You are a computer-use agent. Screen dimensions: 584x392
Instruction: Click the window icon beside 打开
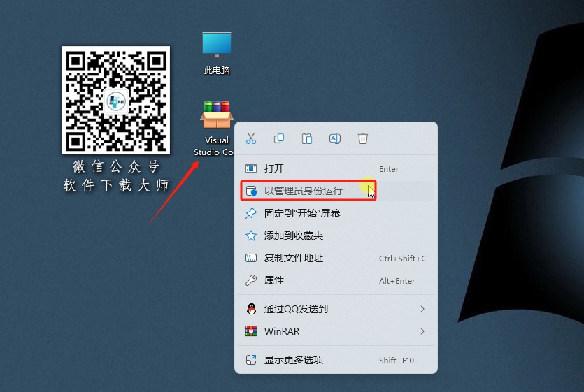tap(251, 168)
